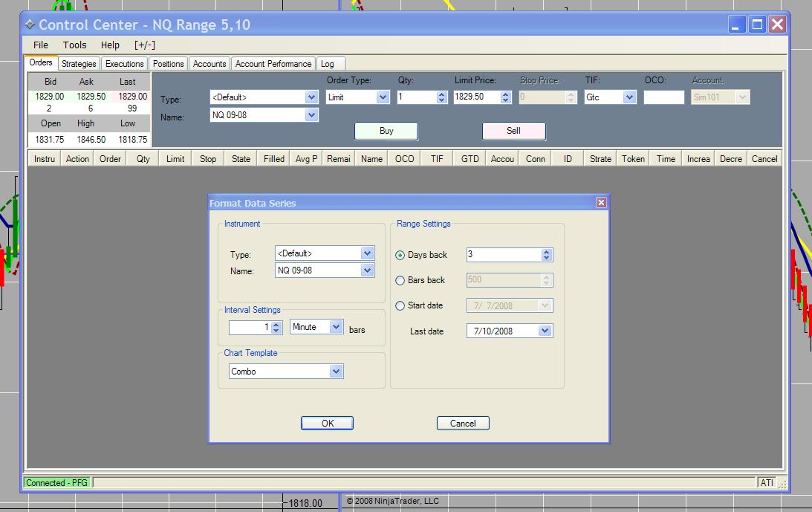The image size is (812, 512).
Task: Click the State column header
Action: pos(241,158)
